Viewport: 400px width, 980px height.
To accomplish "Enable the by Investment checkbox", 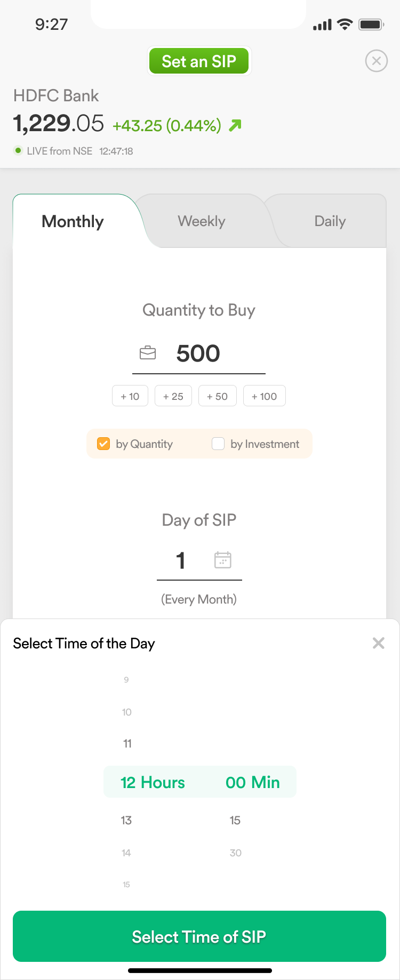I will 218,444.
